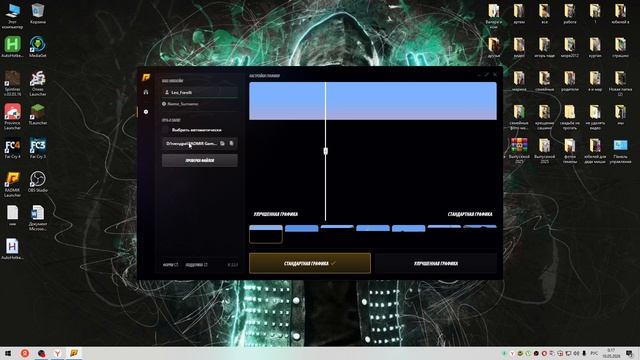
Task: Change input language 'РУС' in tray
Action: click(594, 353)
